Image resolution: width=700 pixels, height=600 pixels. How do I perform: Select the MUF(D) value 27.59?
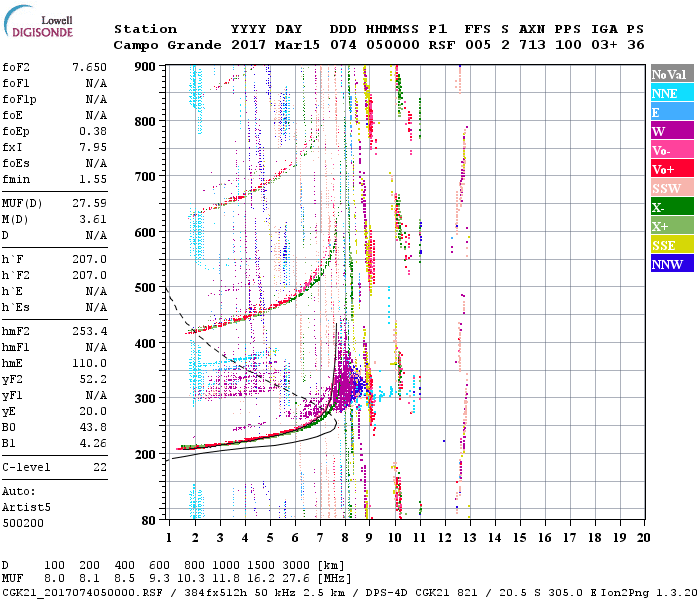click(89, 203)
